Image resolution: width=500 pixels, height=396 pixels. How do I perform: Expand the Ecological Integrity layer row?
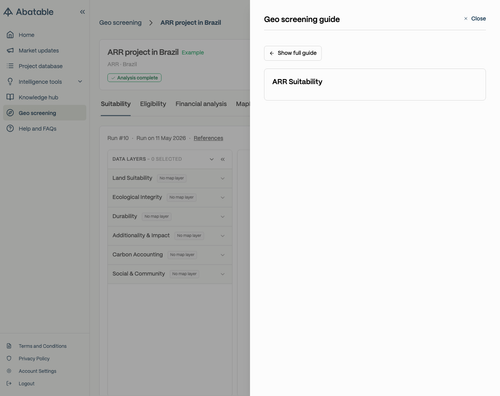coord(170,197)
